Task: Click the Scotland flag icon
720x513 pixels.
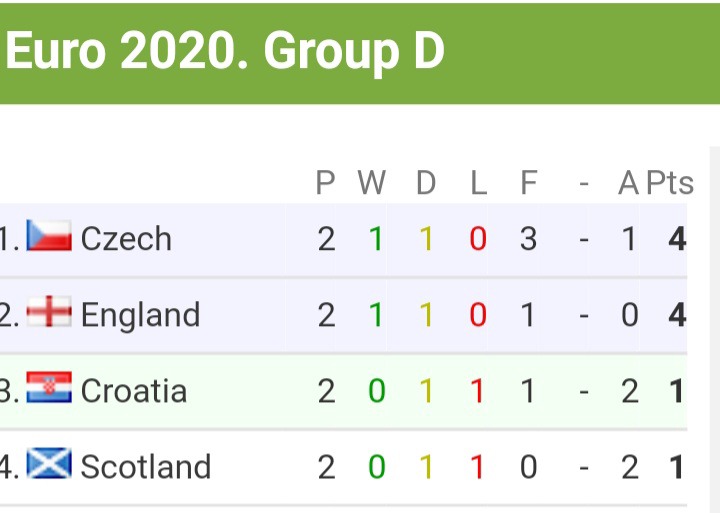Action: pyautogui.click(x=49, y=464)
